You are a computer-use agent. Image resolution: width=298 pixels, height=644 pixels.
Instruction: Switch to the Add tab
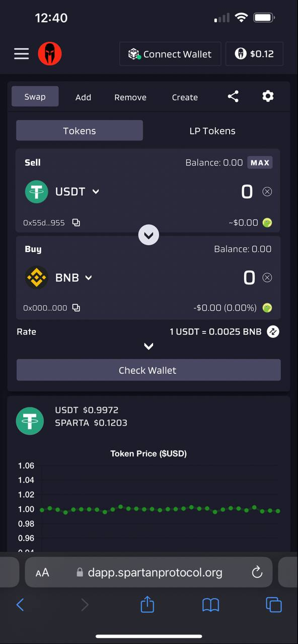click(x=83, y=97)
